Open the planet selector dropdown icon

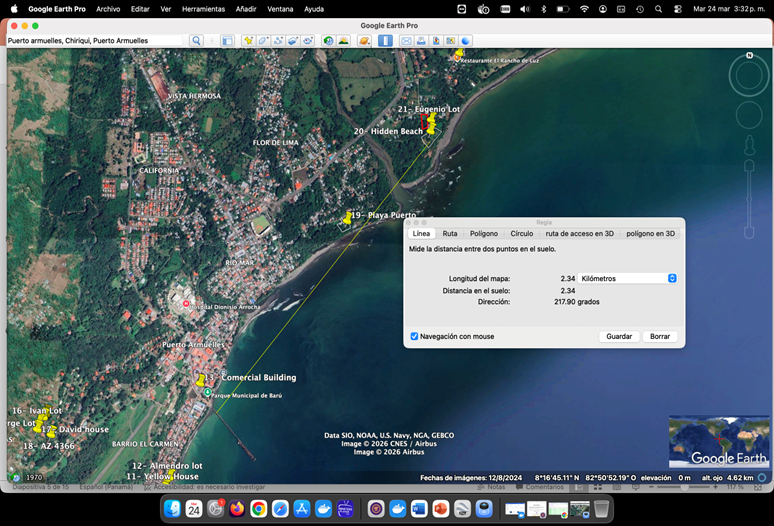click(364, 40)
